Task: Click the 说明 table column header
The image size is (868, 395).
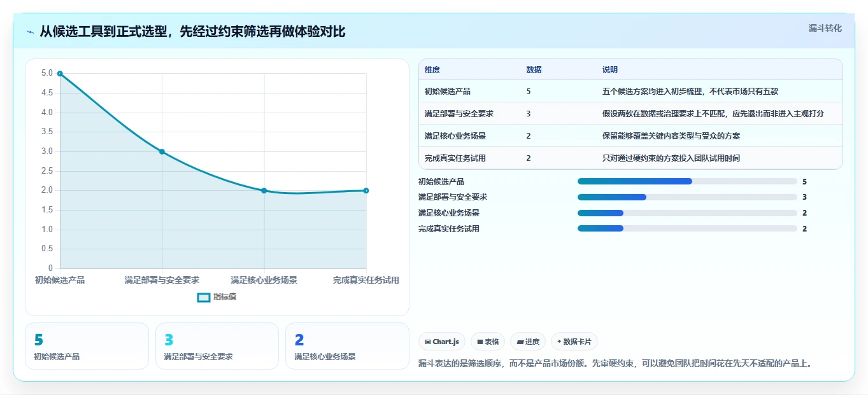Action: [x=610, y=70]
